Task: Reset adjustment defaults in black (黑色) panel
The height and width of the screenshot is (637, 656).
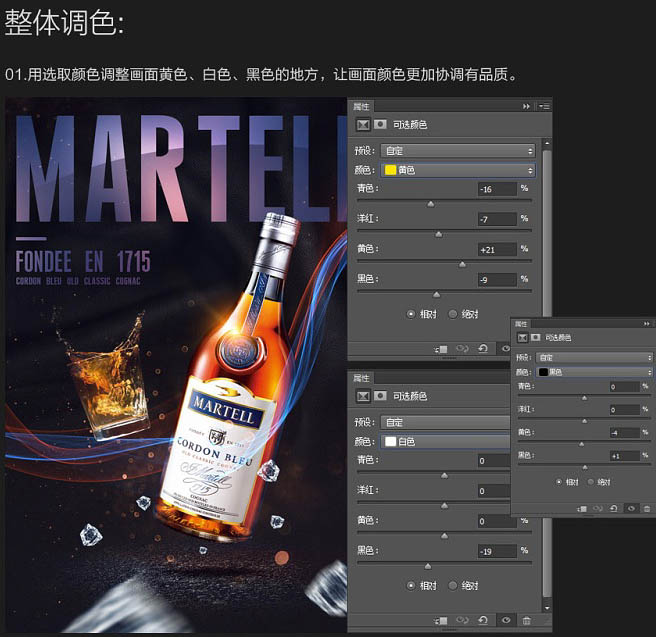Action: click(x=614, y=509)
